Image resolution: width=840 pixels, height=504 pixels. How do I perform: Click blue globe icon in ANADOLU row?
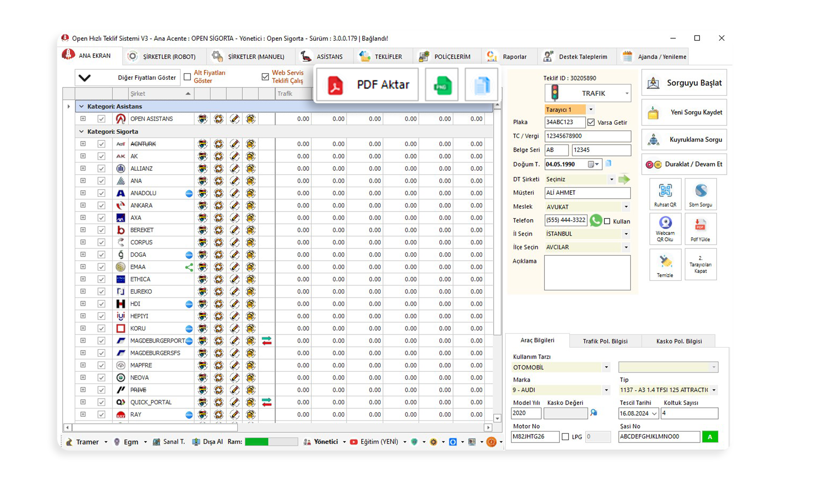pos(189,193)
